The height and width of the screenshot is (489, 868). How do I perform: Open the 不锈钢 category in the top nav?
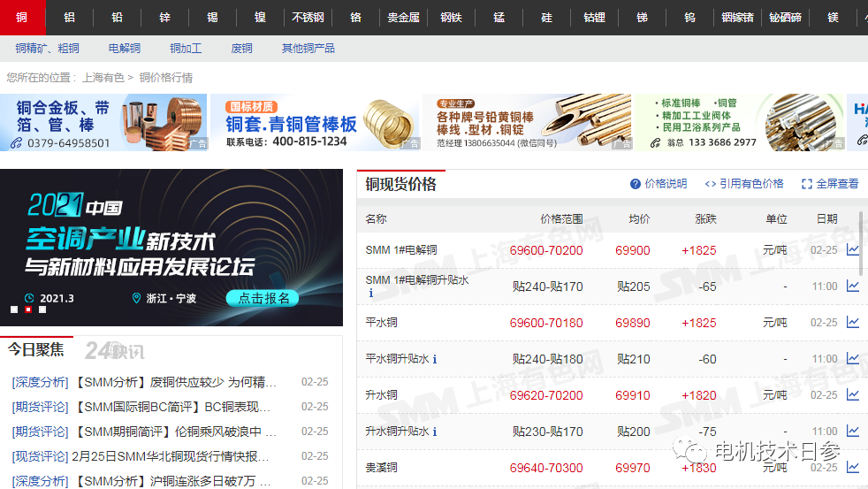(x=308, y=17)
